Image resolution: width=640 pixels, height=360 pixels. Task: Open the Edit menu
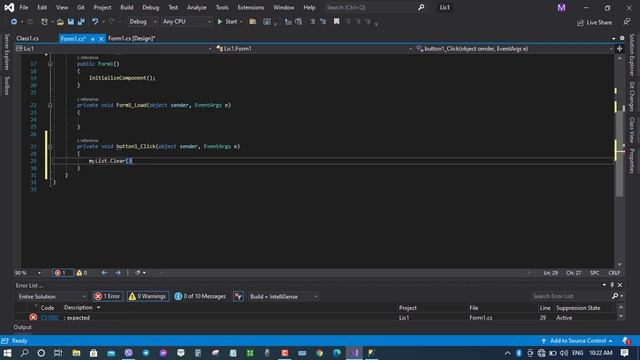point(42,7)
